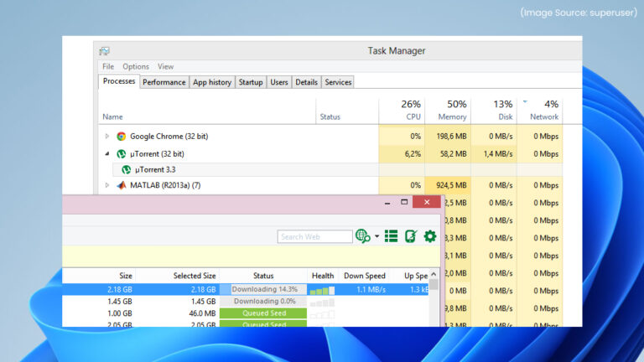Sort processes by Network column
Viewport: 644px width, 362px height.
540,111
